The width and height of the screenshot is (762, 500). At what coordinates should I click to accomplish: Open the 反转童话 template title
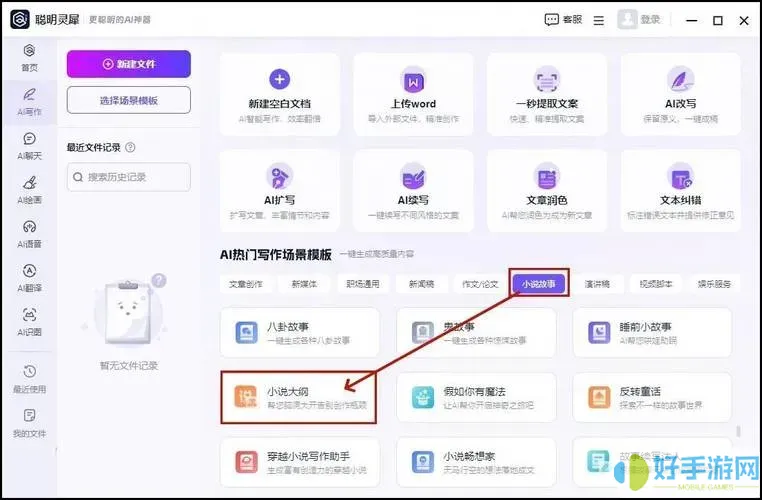tap(640, 391)
